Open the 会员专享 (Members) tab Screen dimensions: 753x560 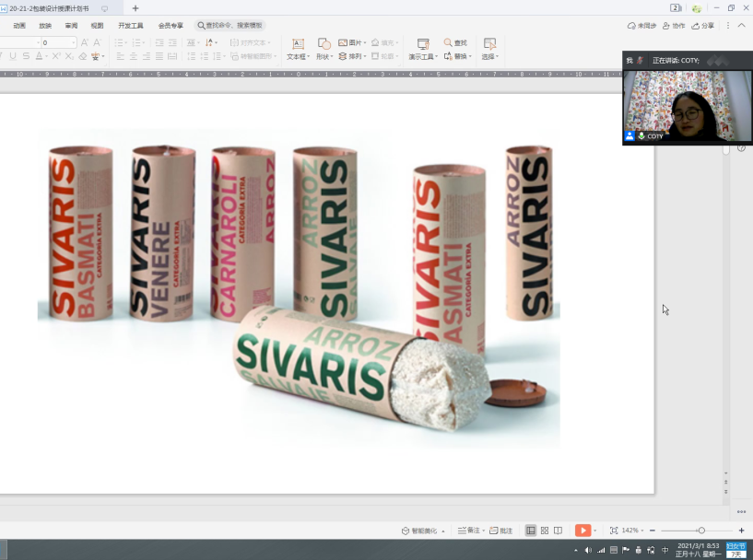point(171,26)
